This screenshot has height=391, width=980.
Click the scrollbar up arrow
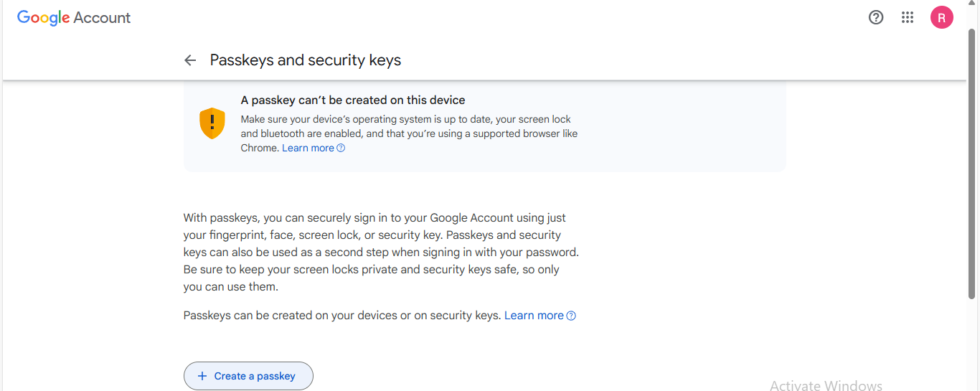(972, 4)
